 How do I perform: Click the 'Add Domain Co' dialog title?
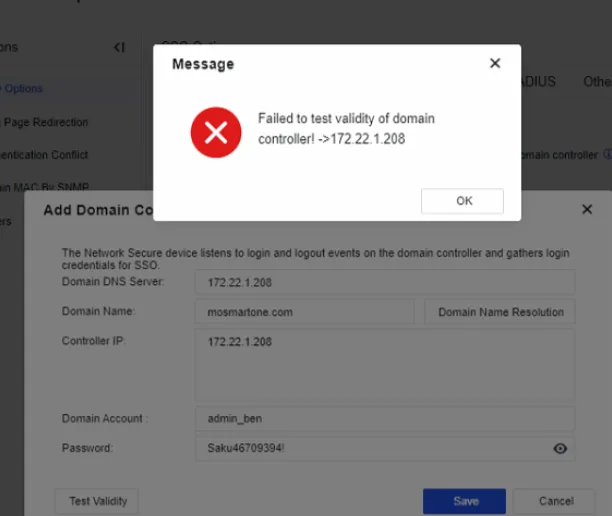click(98, 210)
